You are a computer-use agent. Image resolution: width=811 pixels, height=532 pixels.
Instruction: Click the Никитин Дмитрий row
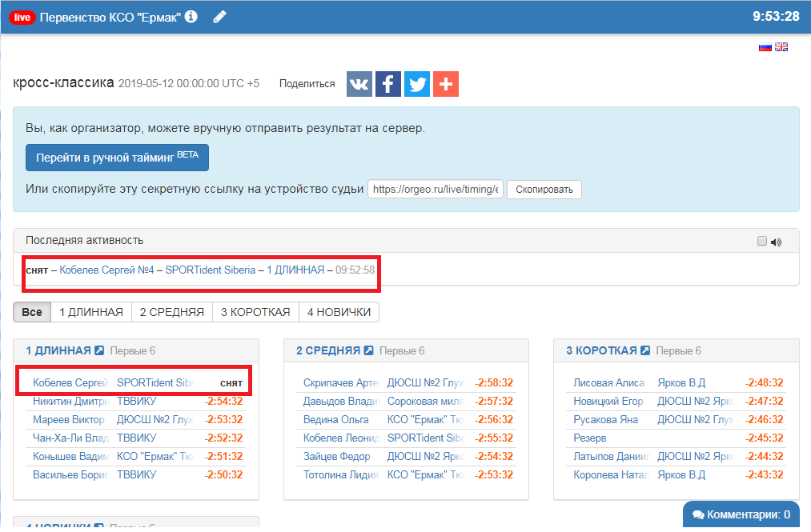coord(136,401)
